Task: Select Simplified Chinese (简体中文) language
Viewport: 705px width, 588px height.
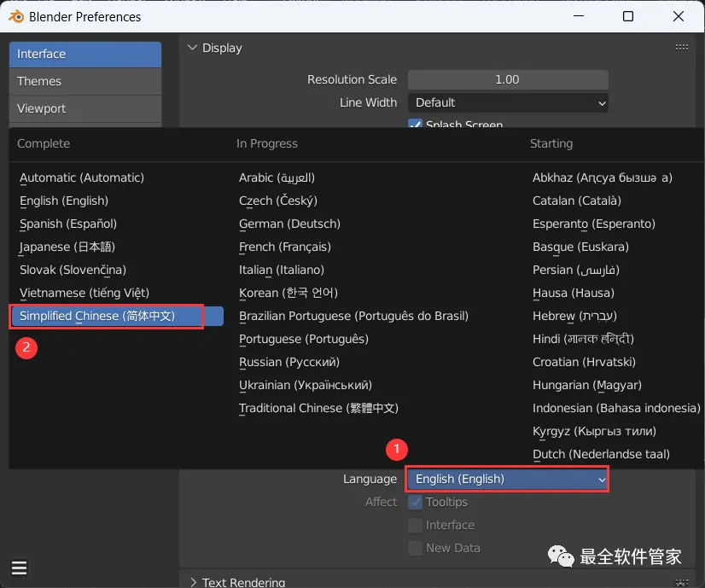Action: pos(116,316)
